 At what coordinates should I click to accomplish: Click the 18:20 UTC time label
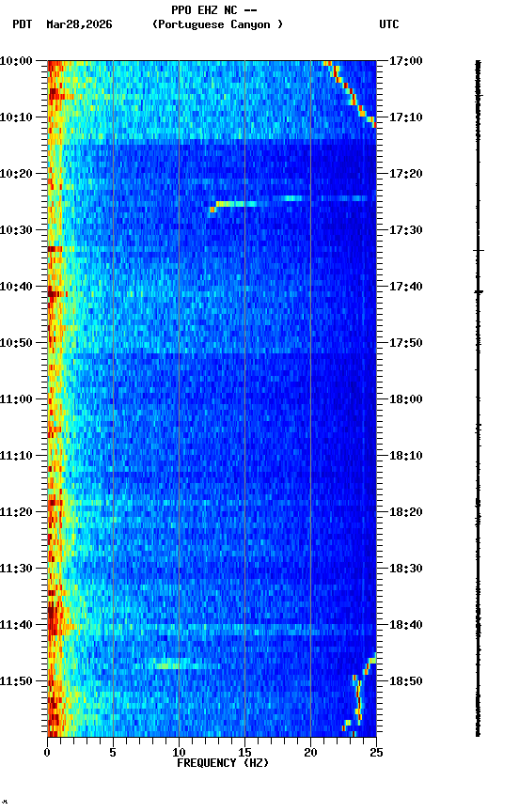coord(406,512)
